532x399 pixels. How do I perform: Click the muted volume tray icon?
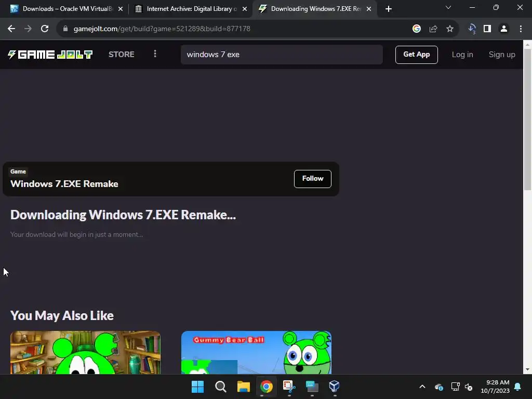[469, 387]
